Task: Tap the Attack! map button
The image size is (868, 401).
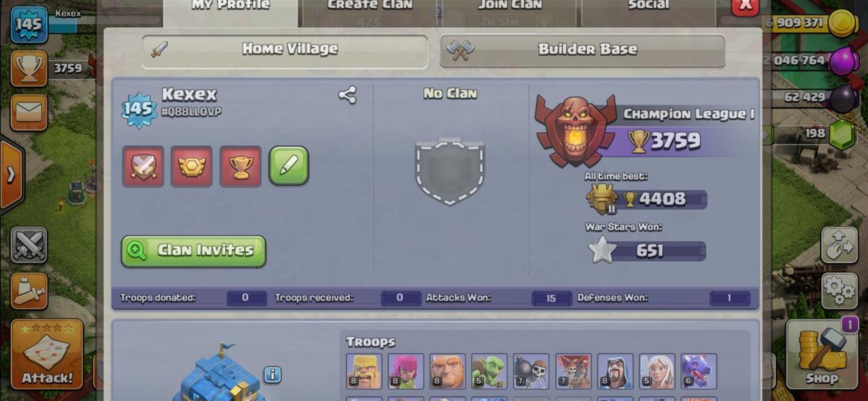Action: tap(47, 354)
